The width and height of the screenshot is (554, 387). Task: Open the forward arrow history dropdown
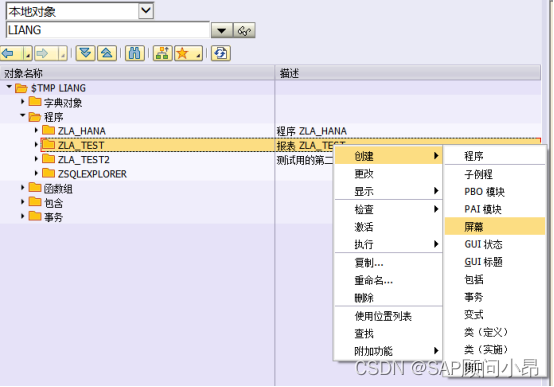(x=63, y=53)
